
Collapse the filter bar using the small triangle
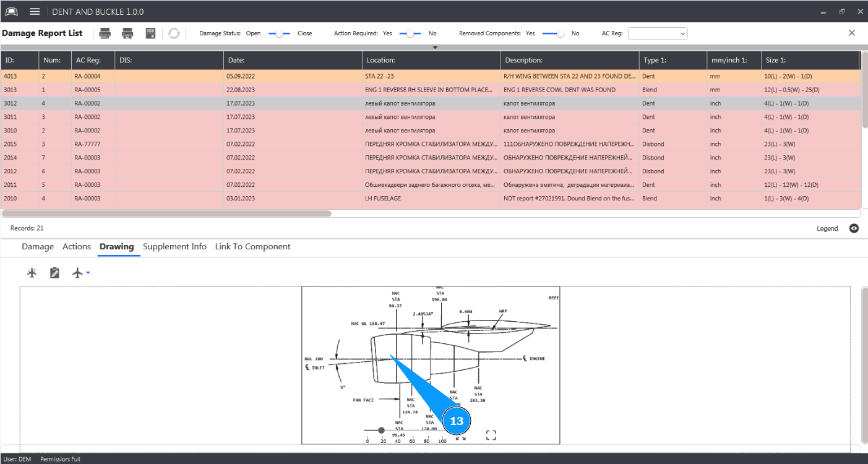(435, 48)
